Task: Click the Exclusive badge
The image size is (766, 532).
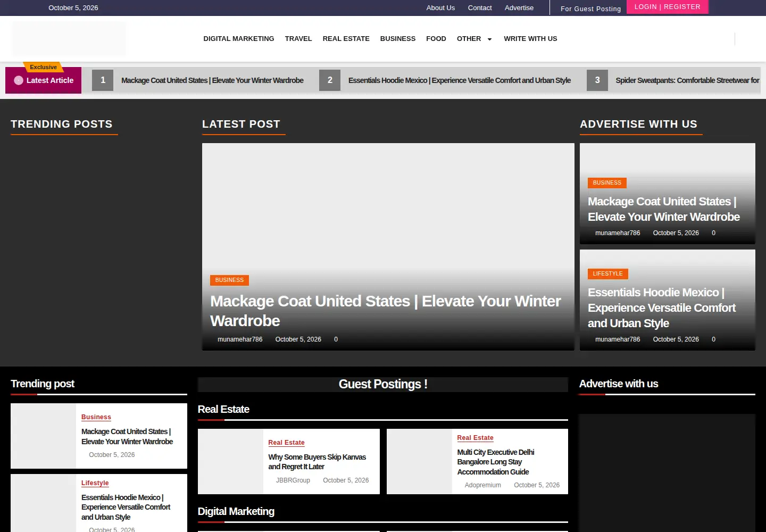Action: pos(43,67)
